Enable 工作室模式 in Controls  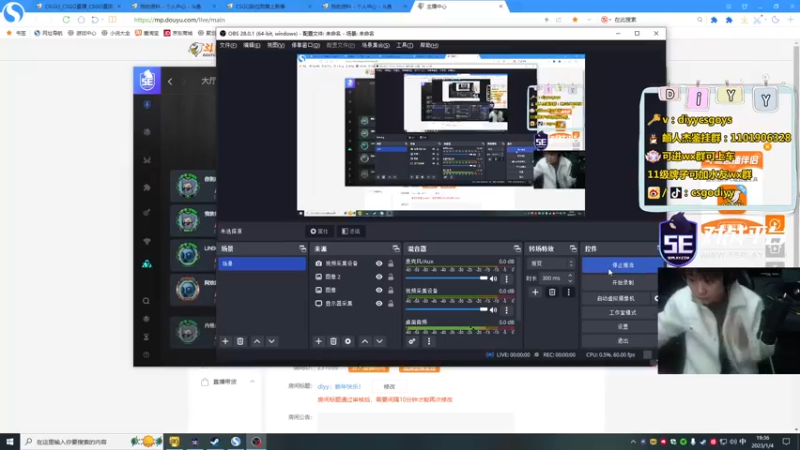pos(622,313)
